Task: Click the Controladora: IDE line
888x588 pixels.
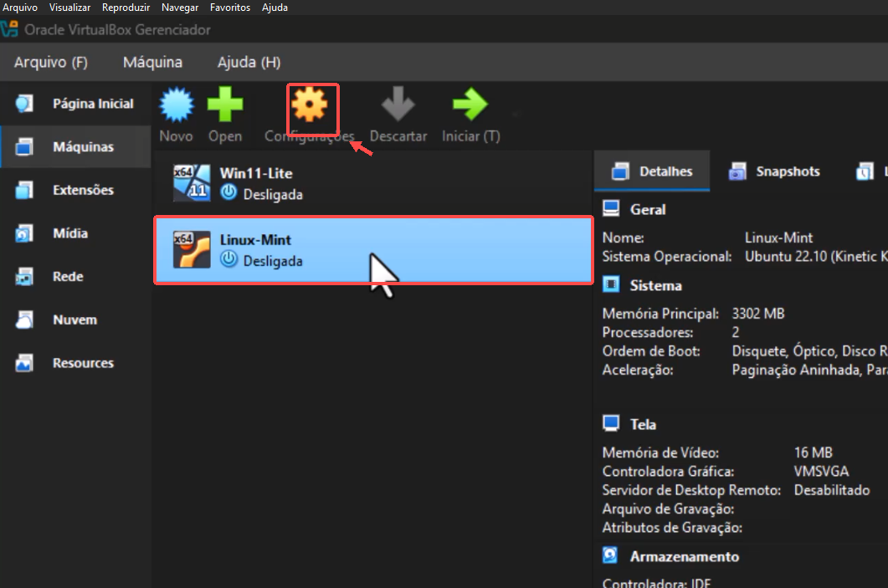Action: point(656,582)
